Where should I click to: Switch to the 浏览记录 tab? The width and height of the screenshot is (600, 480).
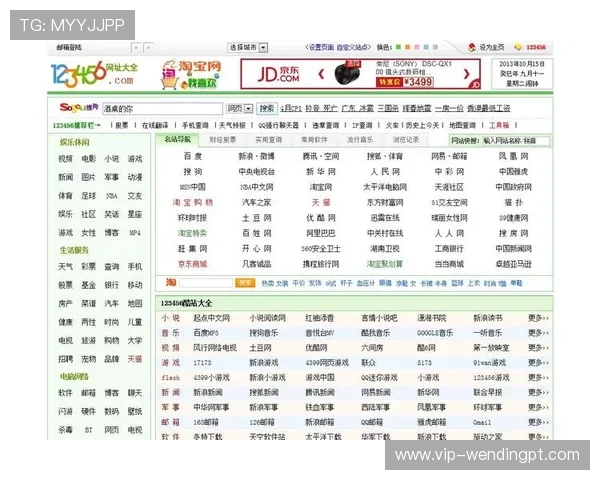406,140
